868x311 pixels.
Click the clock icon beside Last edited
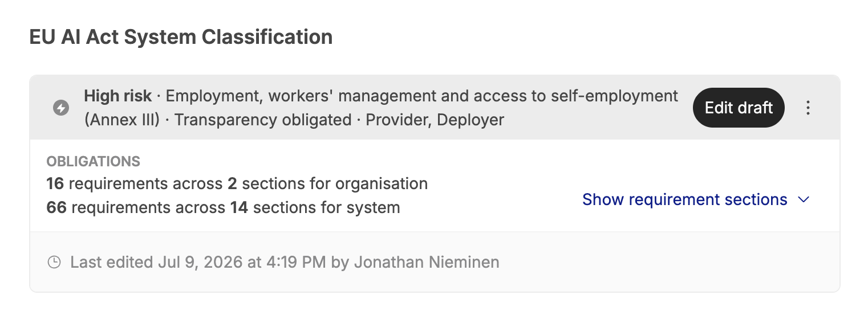[54, 263]
